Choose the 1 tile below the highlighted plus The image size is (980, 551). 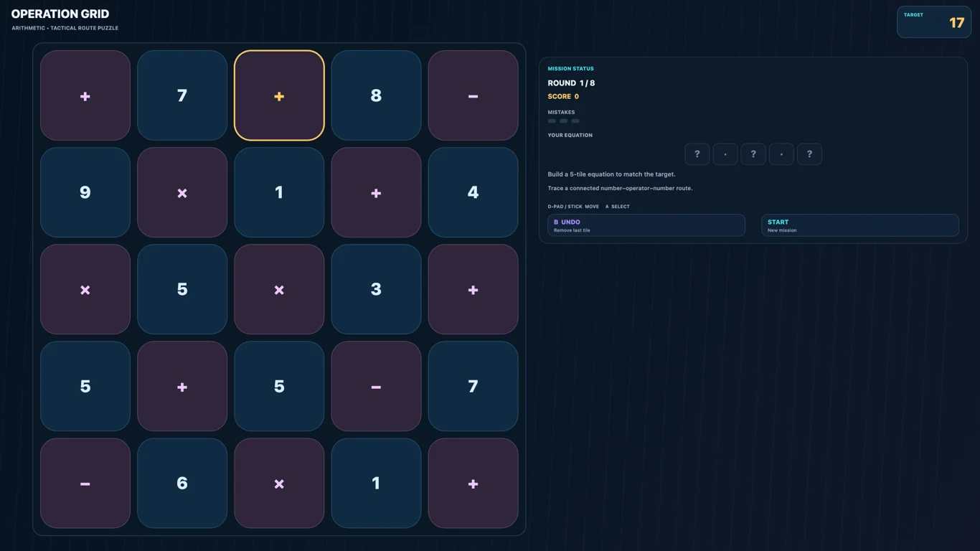279,192
